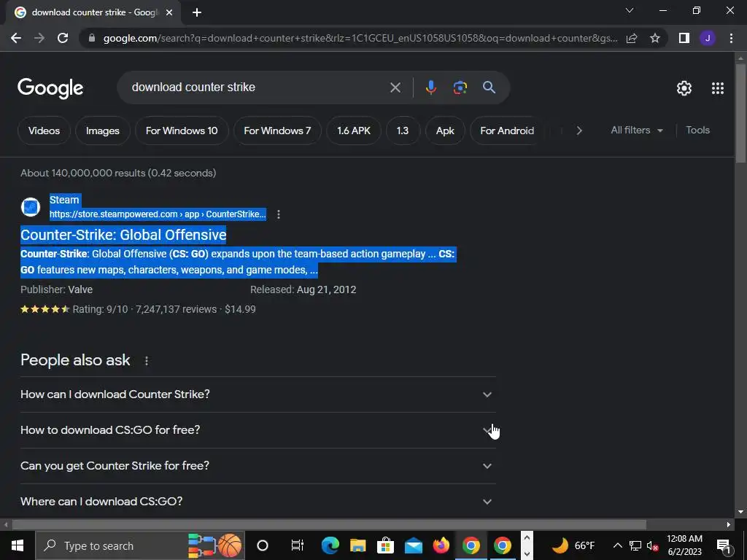Click Steam favicon in result
This screenshot has height=560, width=747.
(31, 207)
